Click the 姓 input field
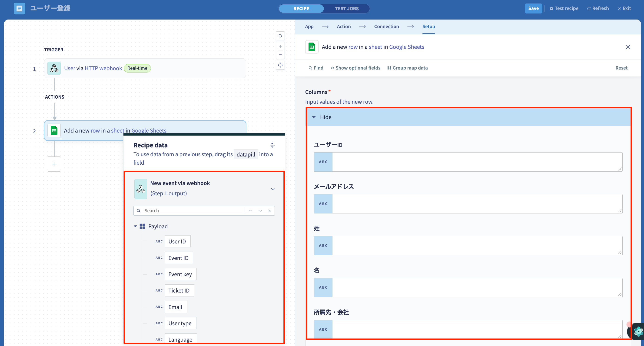 (x=477, y=246)
